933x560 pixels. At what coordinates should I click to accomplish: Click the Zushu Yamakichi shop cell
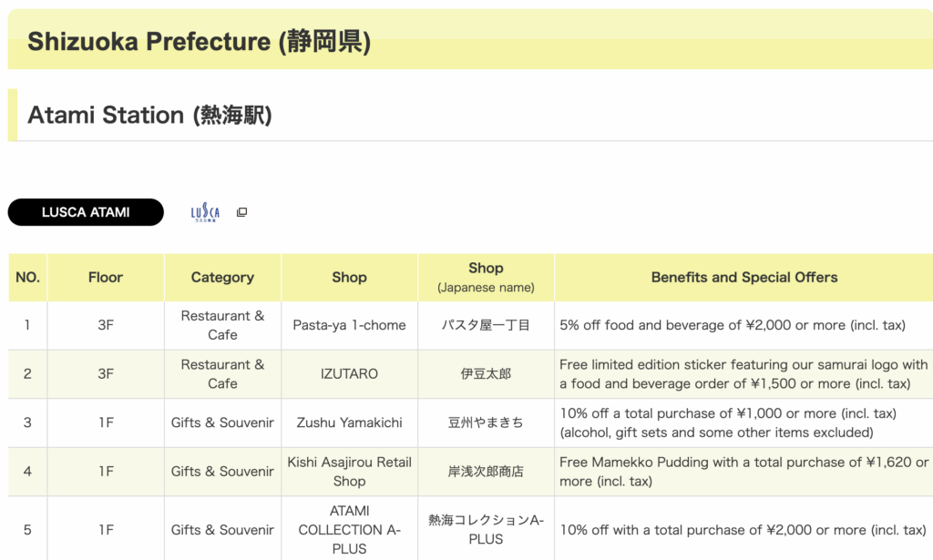(349, 423)
